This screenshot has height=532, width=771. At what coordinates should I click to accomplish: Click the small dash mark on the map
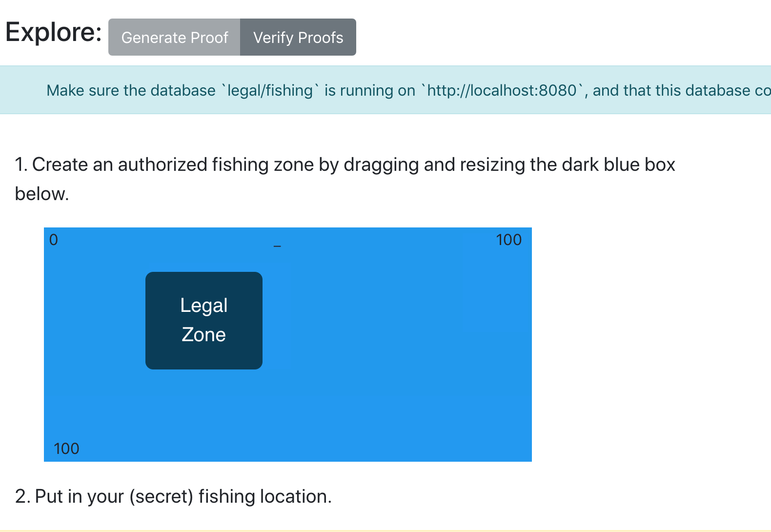[x=277, y=246]
